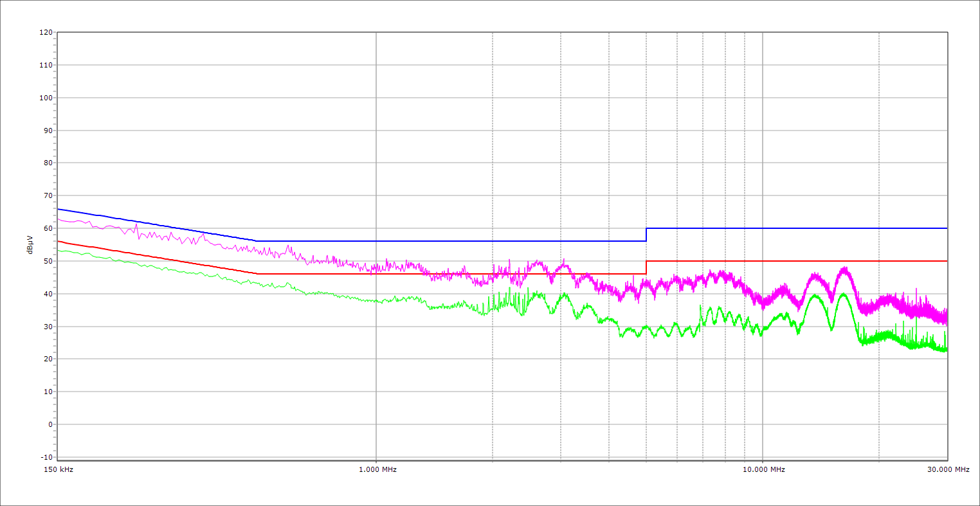This screenshot has height=506, width=980.
Task: Click the blue limit line's vertical step
Action: pyautogui.click(x=646, y=235)
